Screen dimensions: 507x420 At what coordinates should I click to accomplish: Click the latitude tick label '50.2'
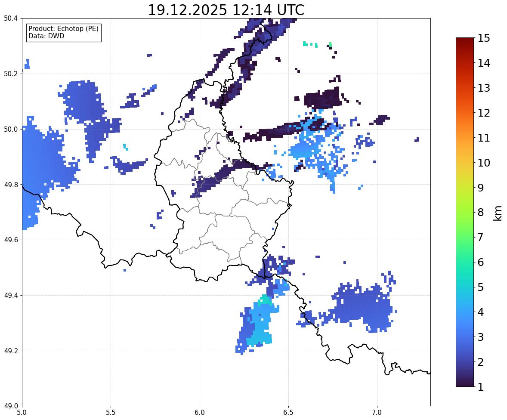click(10, 74)
